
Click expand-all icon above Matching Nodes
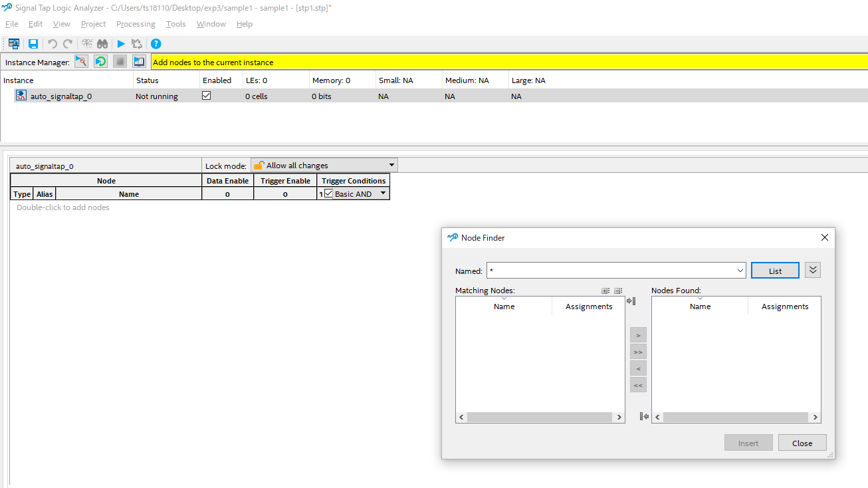[605, 291]
